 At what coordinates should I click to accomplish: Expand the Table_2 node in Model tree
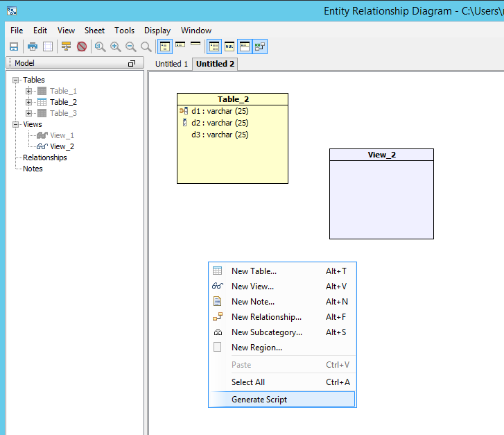pos(29,102)
